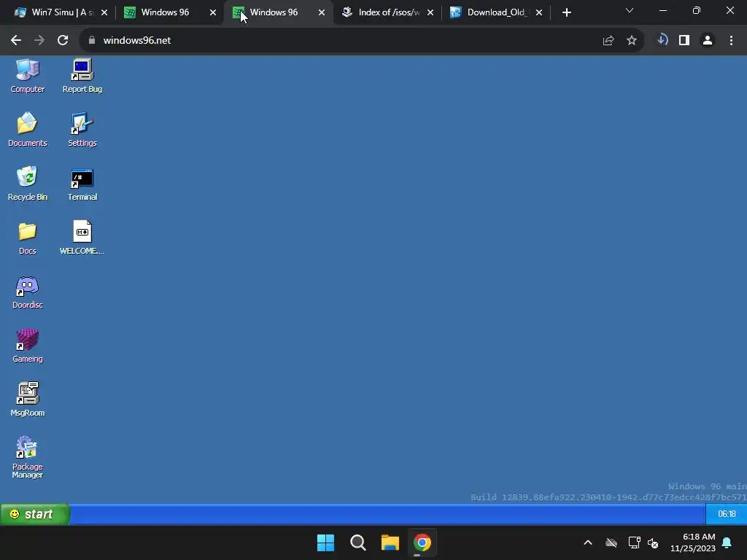Launch the Doordisc app icon
The image size is (747, 560).
27,292
